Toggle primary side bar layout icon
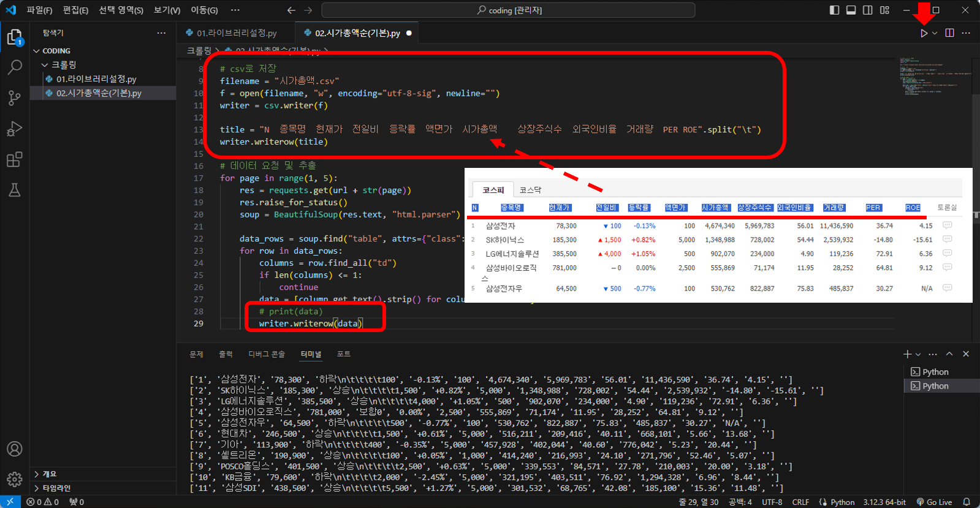The image size is (980, 508). (x=834, y=10)
